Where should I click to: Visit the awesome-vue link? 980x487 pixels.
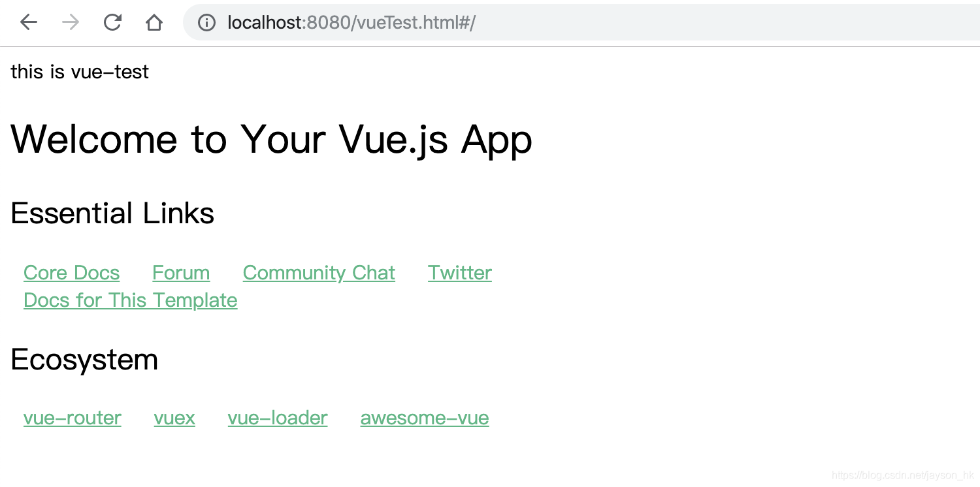(425, 418)
